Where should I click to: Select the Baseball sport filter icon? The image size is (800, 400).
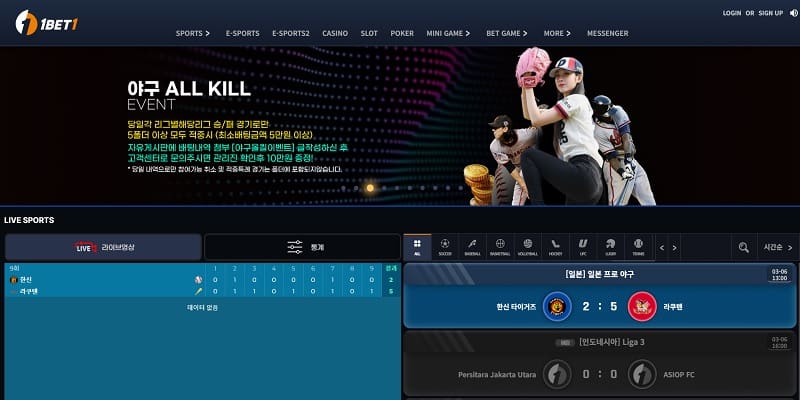[472, 246]
